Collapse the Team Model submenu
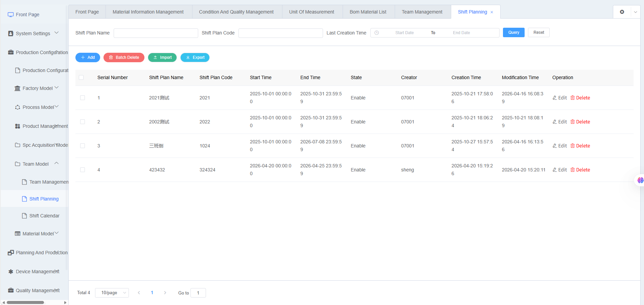Screen dimensions: 644x305 point(56,163)
